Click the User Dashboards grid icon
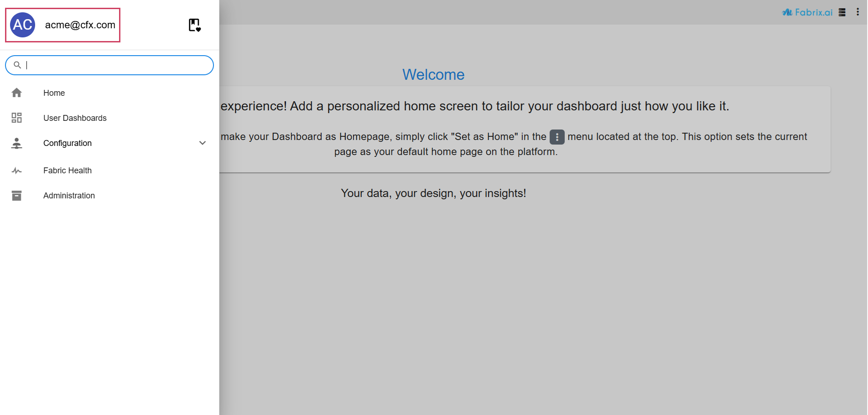868x415 pixels. [17, 118]
